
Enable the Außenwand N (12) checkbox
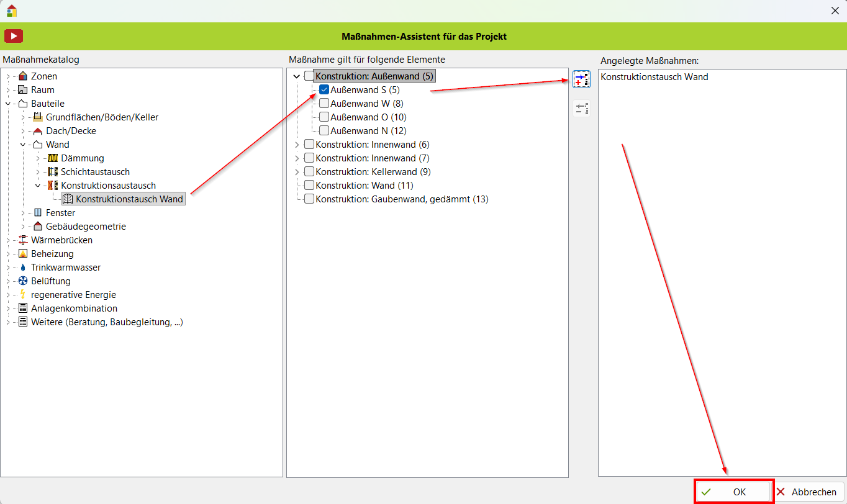click(x=324, y=131)
